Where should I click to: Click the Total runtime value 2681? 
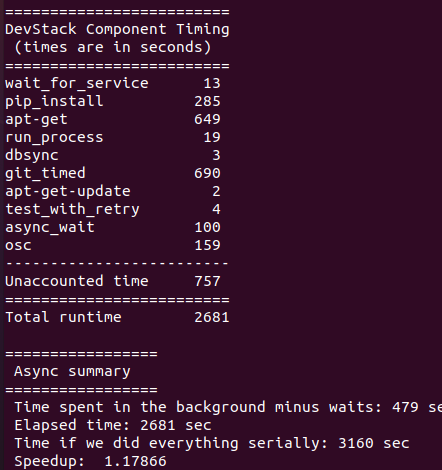212,317
